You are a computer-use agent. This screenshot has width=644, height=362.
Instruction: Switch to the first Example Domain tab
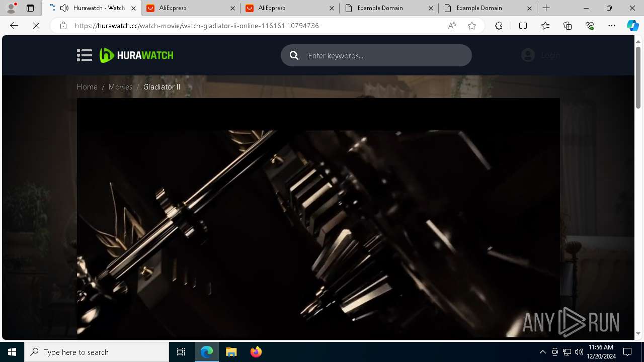(389, 8)
